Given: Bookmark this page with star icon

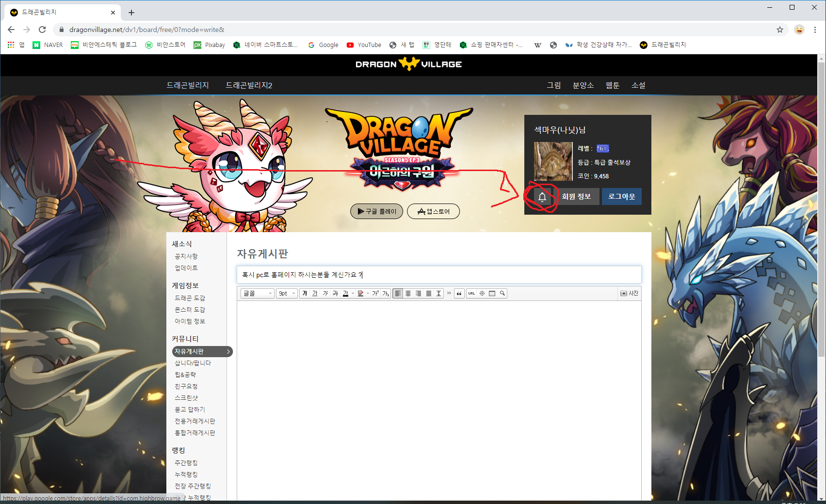Looking at the screenshot, I should [x=780, y=30].
